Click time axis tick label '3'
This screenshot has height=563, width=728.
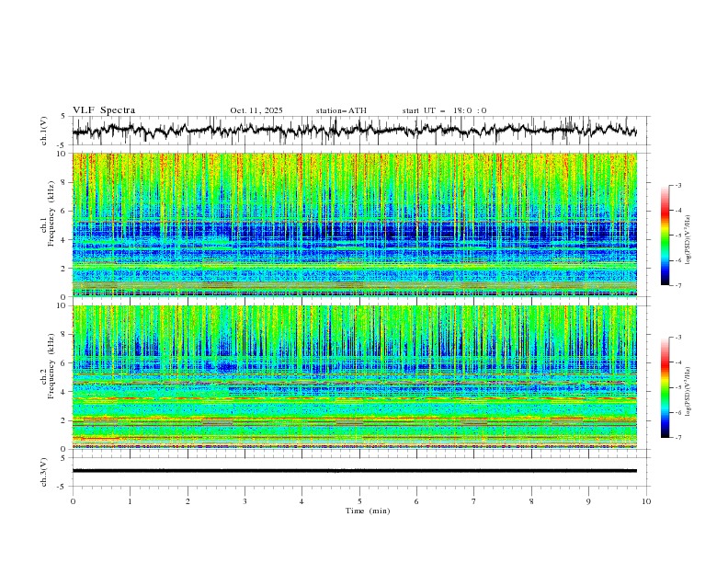245,501
